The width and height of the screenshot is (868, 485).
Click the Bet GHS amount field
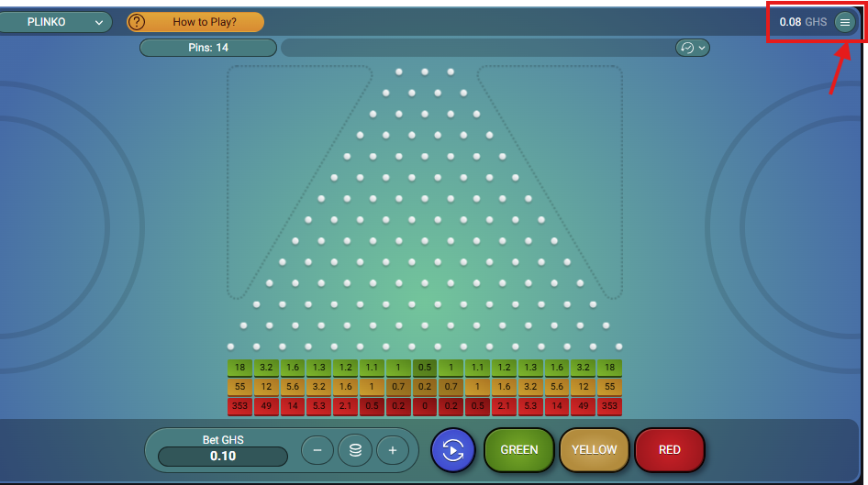[x=223, y=456]
